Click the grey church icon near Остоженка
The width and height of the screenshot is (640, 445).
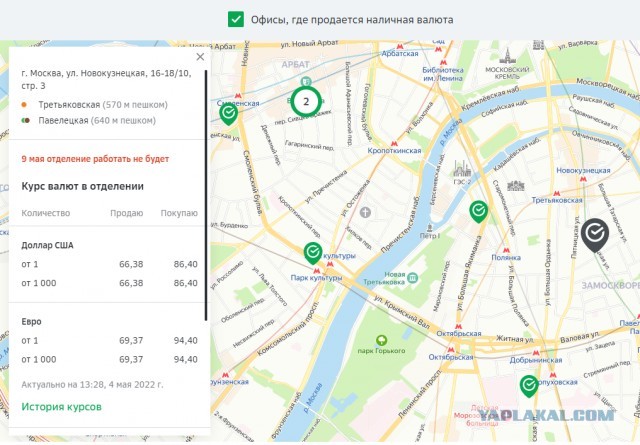click(x=365, y=212)
